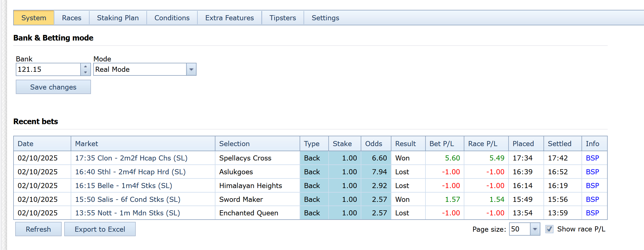Open the Mode dropdown arrow
The width and height of the screenshot is (644, 250).
191,70
